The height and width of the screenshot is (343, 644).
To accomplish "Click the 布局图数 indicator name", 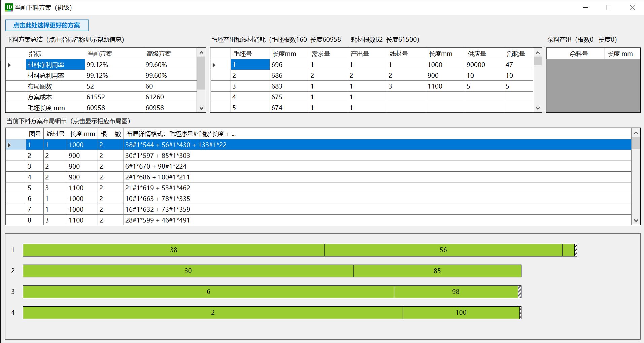I will click(x=56, y=86).
